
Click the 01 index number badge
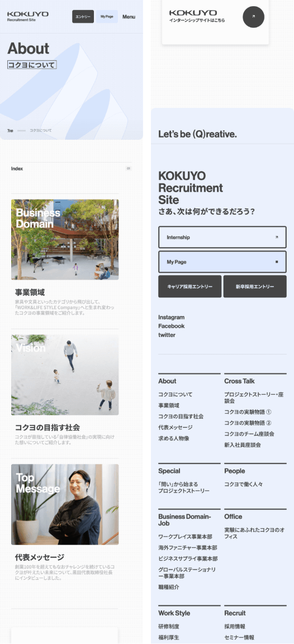tap(128, 168)
